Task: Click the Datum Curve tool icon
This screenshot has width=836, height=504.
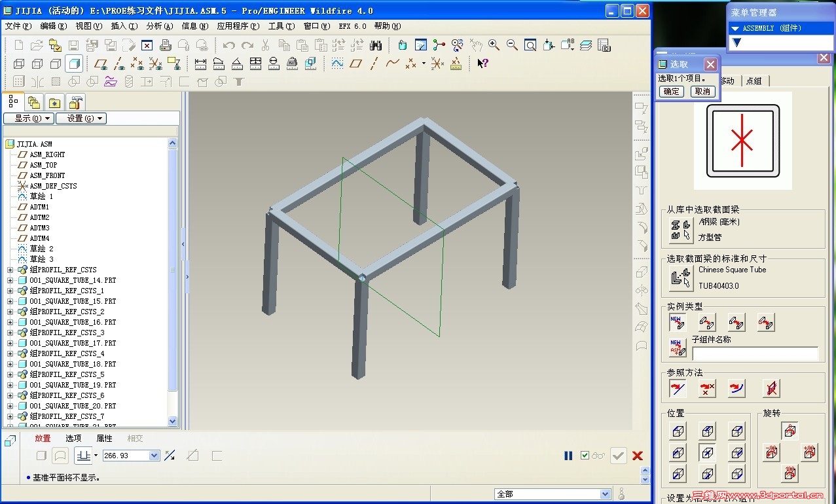Action: (392, 63)
